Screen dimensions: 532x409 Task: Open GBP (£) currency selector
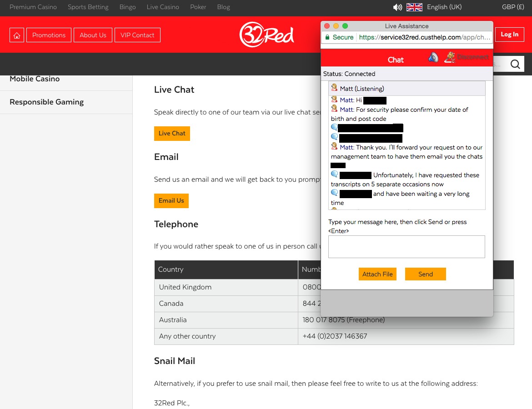[513, 7]
